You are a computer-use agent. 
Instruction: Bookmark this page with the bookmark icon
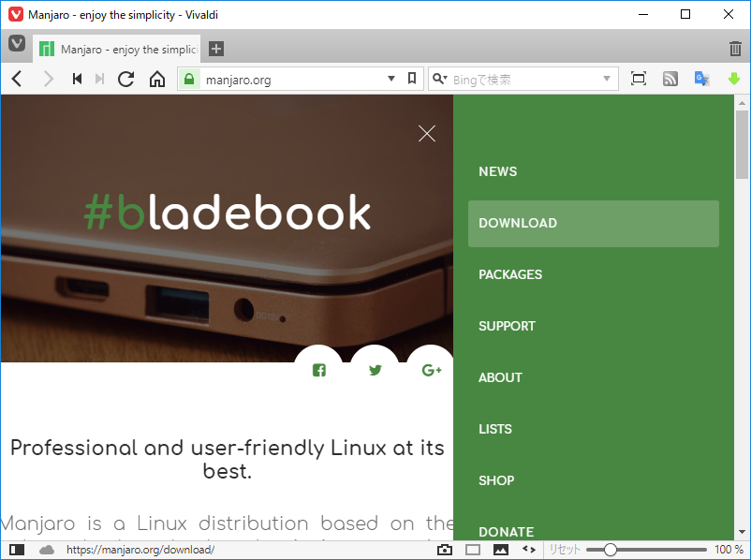coord(412,78)
